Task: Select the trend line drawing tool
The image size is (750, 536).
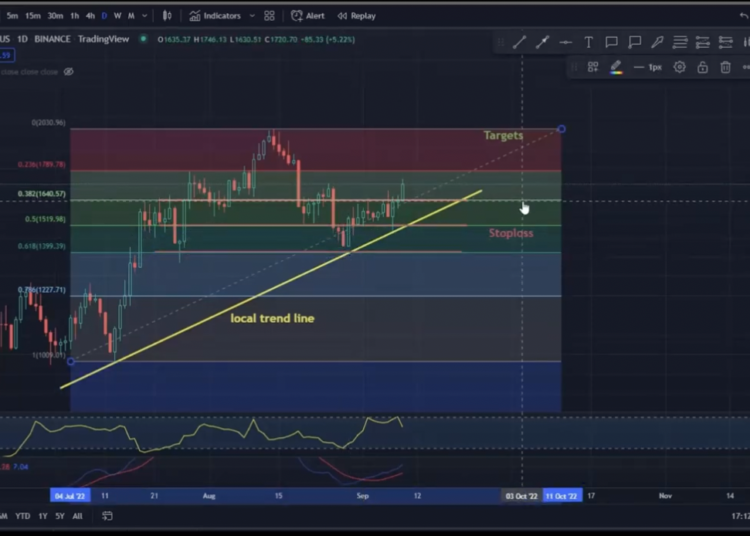Action: pos(519,43)
